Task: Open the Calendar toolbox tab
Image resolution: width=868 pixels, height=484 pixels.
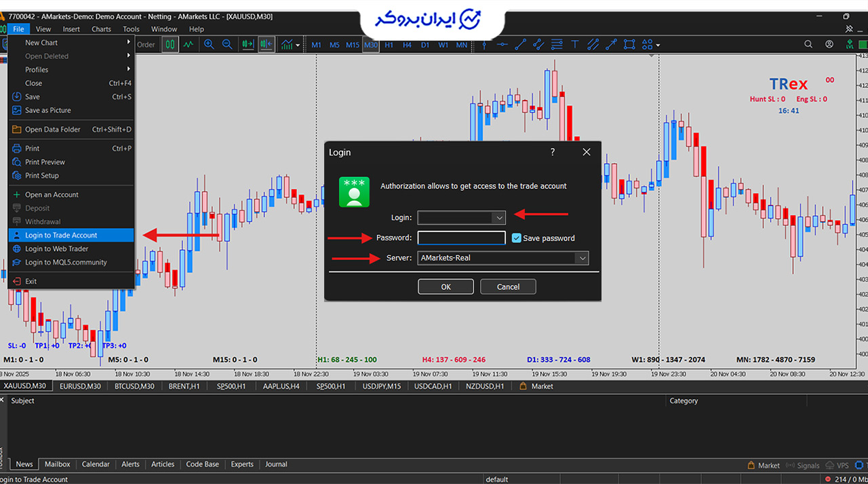Action: [96, 464]
